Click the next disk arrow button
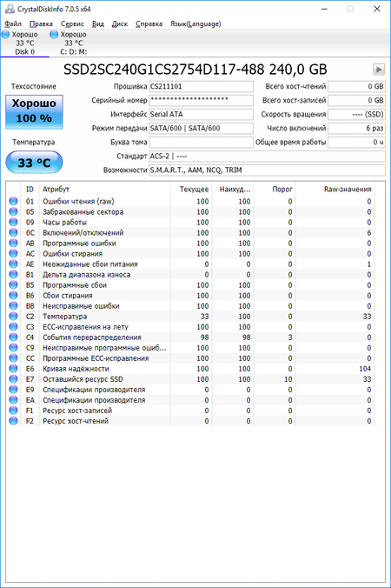The height and width of the screenshot is (588, 391). point(379,70)
